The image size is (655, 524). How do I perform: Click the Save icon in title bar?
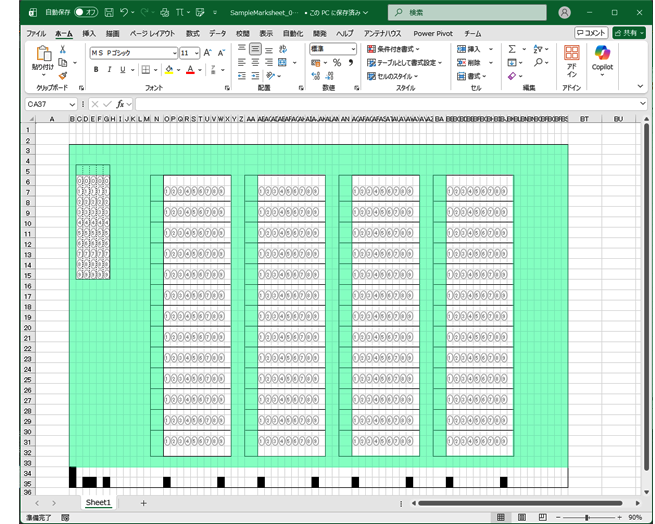point(106,12)
